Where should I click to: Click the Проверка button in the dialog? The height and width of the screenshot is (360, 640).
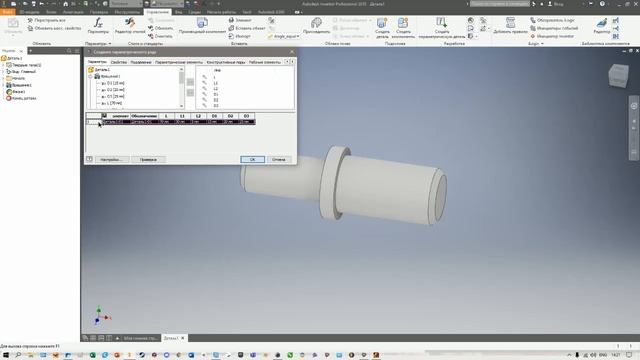[x=148, y=160]
